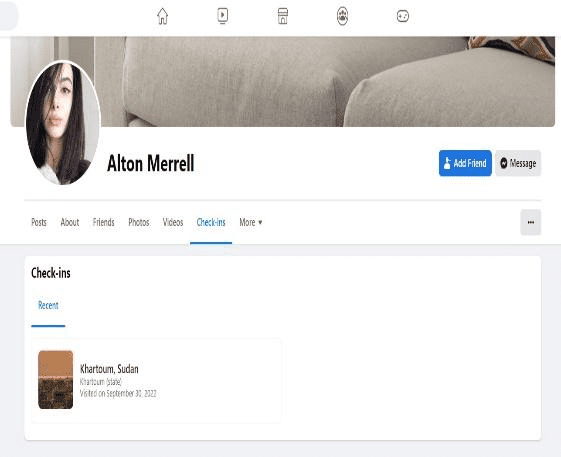Open the couch cover photo

pos(322,82)
